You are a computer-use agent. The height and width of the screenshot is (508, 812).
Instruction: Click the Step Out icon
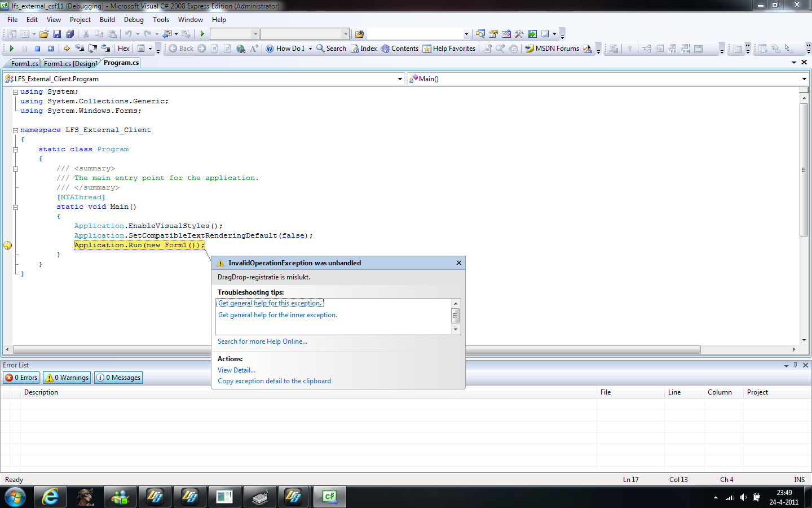click(x=106, y=49)
